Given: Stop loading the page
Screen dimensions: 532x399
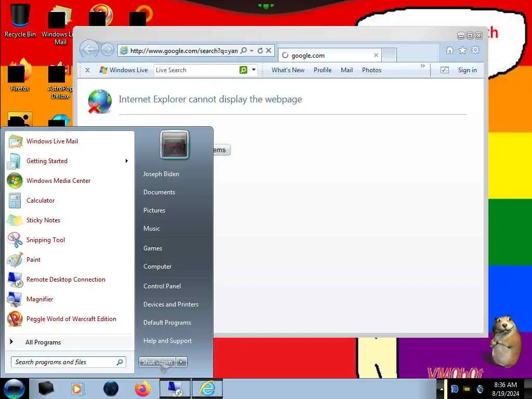Looking at the screenshot, I should coord(269,50).
